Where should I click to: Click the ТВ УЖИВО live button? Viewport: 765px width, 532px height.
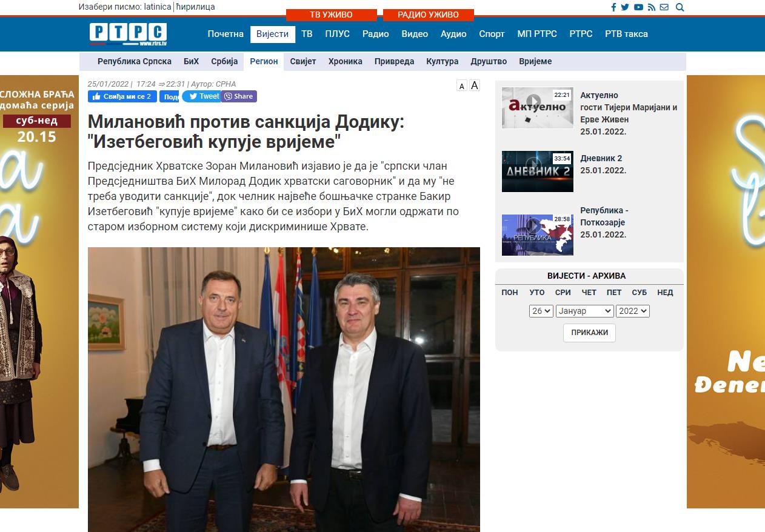tap(331, 15)
